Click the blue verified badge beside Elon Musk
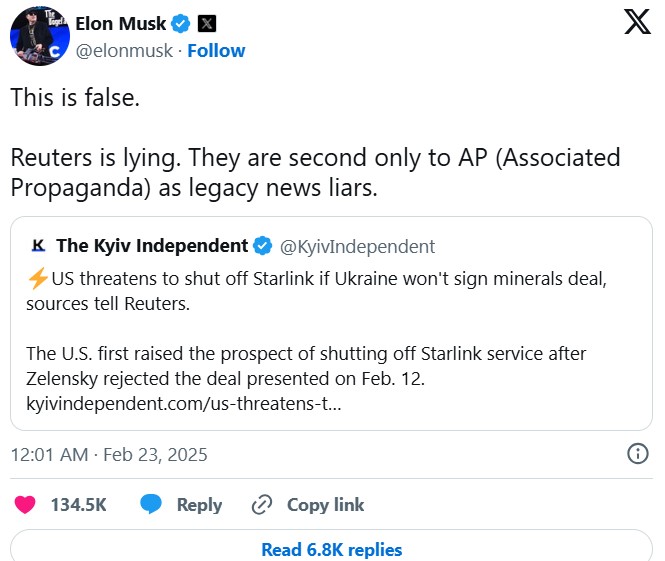The image size is (665, 561). tap(180, 23)
